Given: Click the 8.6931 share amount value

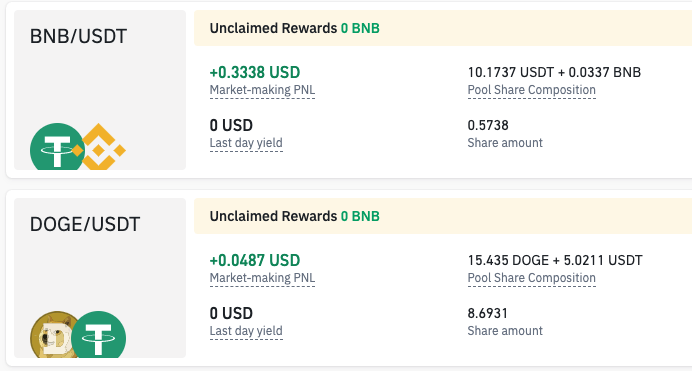Looking at the screenshot, I should 488,313.
